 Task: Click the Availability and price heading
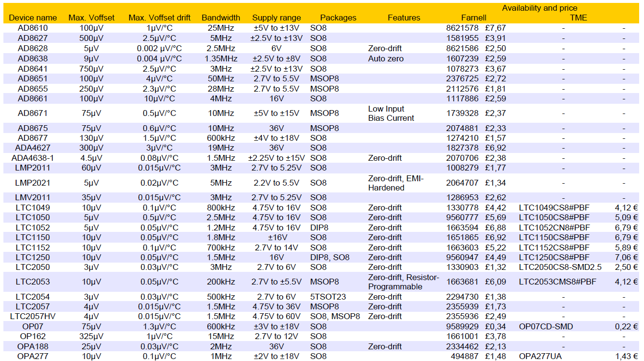coord(540,8)
